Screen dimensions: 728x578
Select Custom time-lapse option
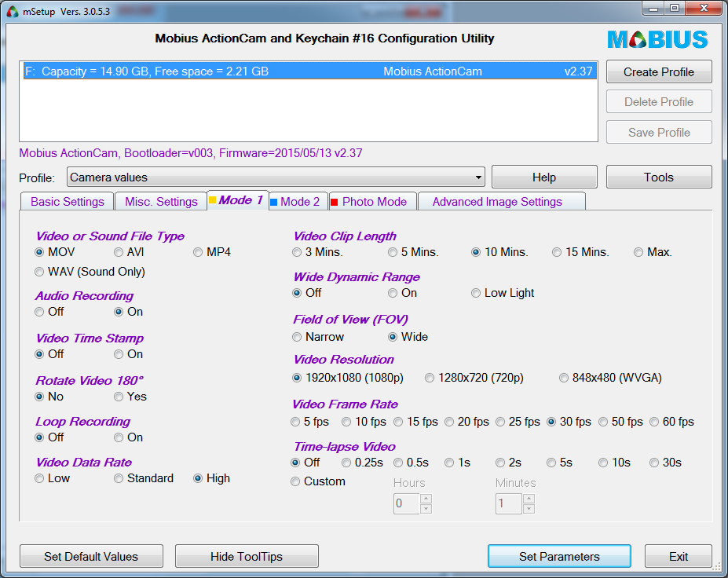tap(318, 481)
